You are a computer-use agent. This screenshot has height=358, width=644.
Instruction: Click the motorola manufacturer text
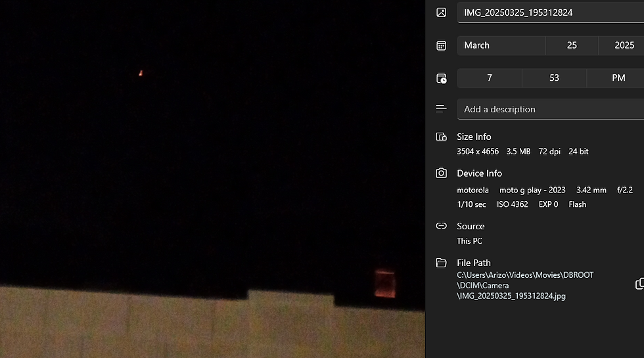(x=472, y=190)
